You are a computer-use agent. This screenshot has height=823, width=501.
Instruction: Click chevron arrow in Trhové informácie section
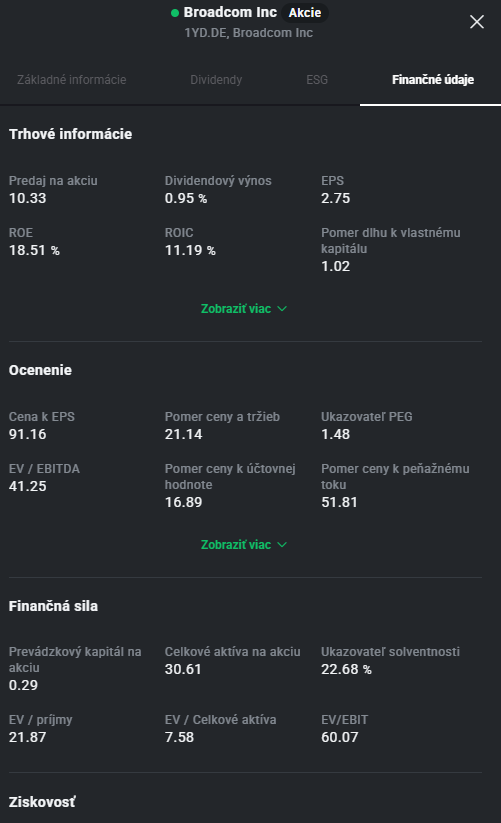282,309
